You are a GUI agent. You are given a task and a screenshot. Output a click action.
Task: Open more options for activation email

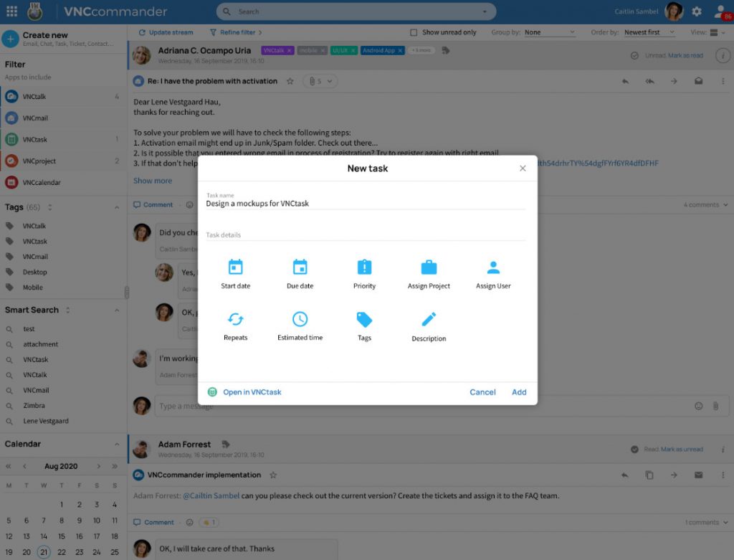pyautogui.click(x=723, y=81)
